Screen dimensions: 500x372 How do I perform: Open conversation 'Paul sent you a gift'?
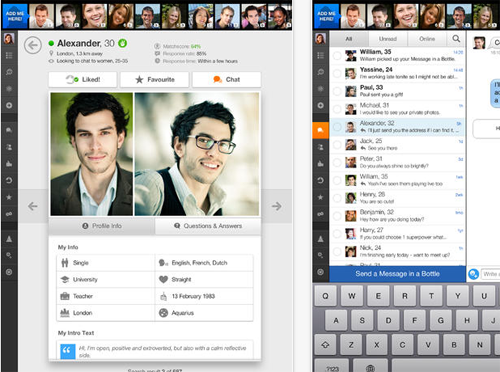(397, 91)
